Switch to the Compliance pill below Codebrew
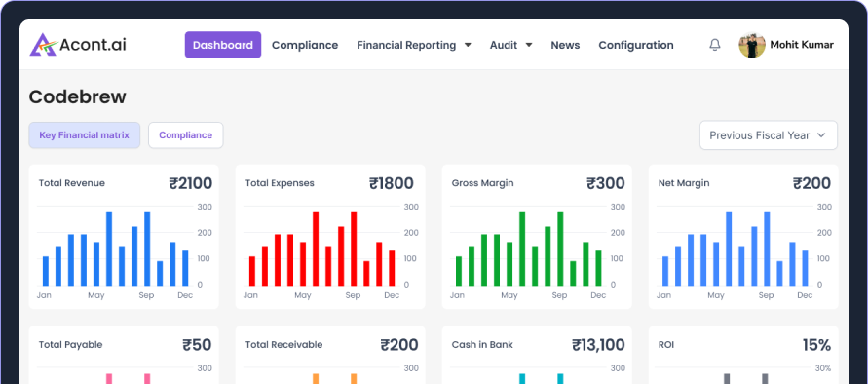This screenshot has width=868, height=384. coord(185,135)
